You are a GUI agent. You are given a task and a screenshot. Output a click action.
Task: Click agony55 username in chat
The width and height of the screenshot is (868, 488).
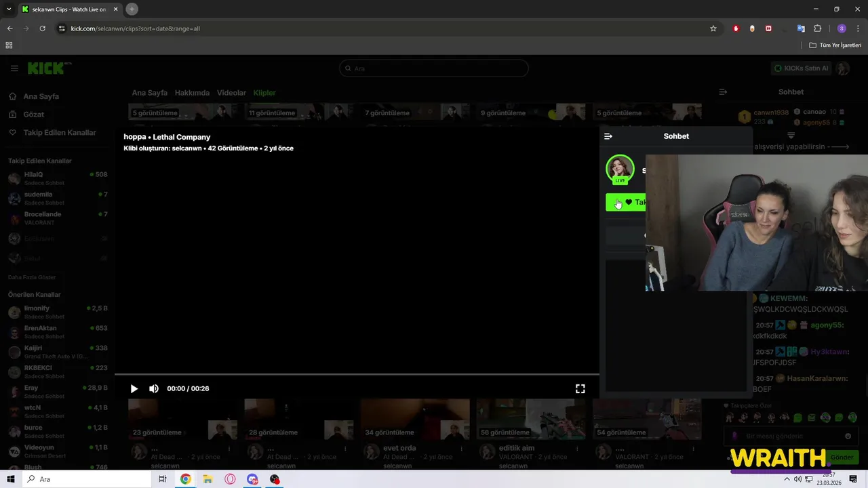[x=827, y=325]
